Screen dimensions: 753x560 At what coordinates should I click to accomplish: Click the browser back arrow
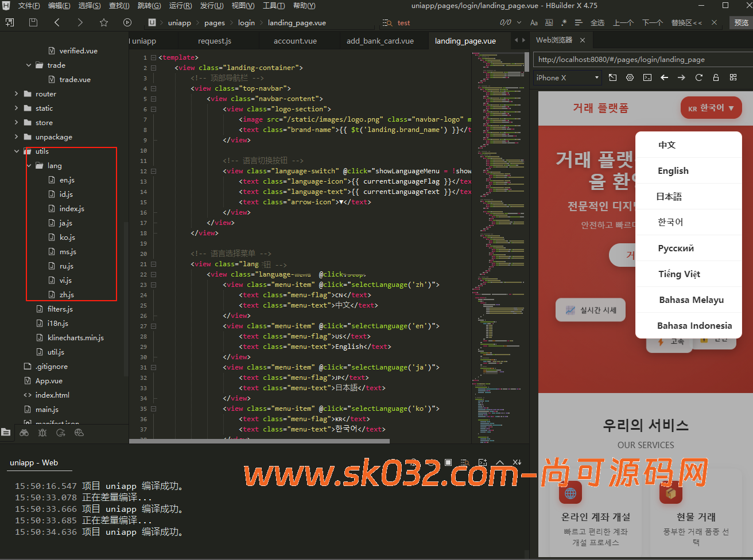[664, 77]
